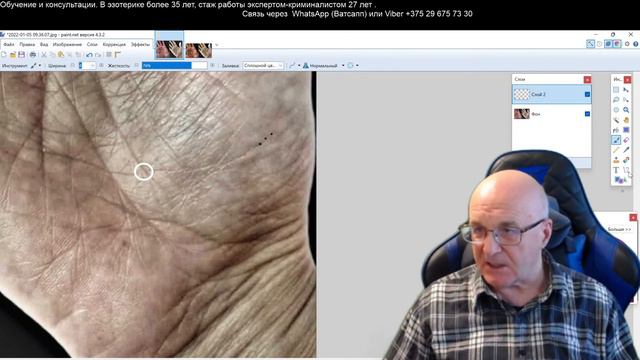Select the Magic Wand tool
The height and width of the screenshot is (360, 640).
coord(616,120)
